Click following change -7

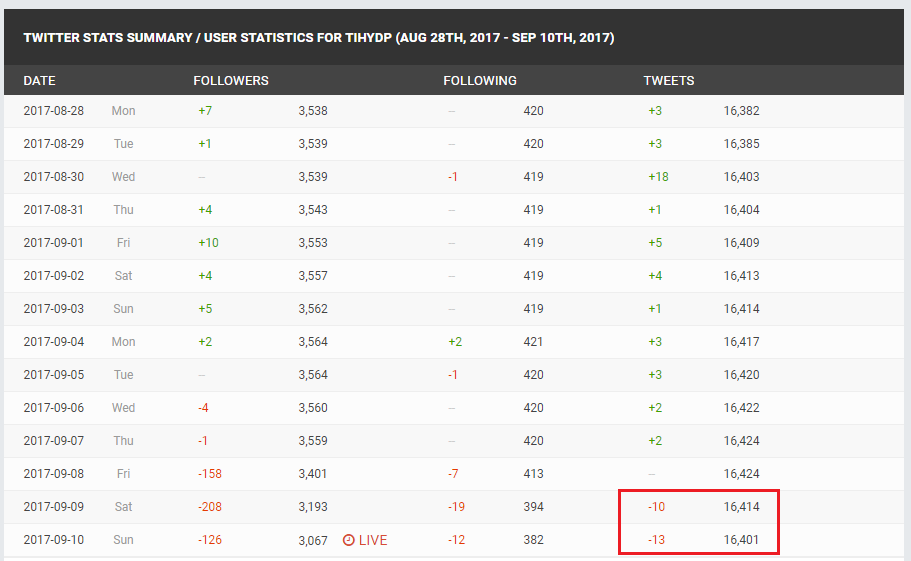[453, 474]
